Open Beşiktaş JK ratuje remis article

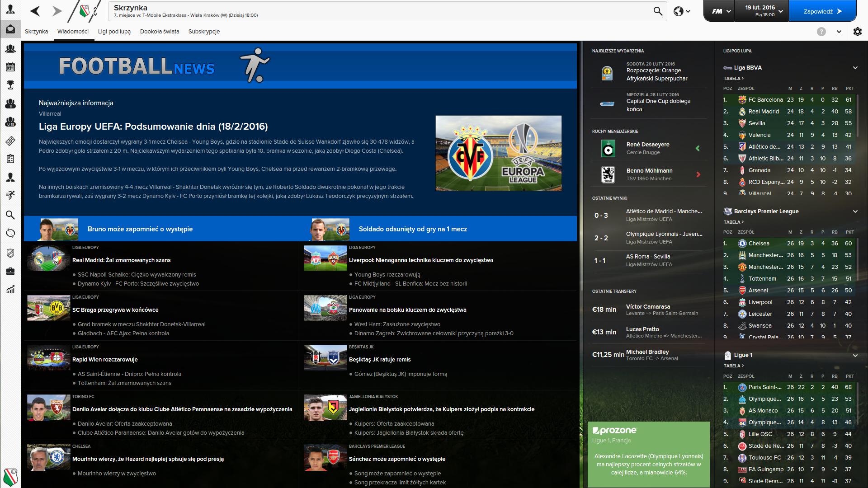tap(380, 360)
